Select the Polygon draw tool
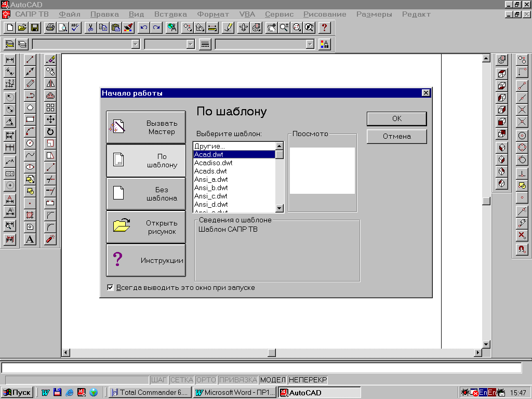 [30, 108]
